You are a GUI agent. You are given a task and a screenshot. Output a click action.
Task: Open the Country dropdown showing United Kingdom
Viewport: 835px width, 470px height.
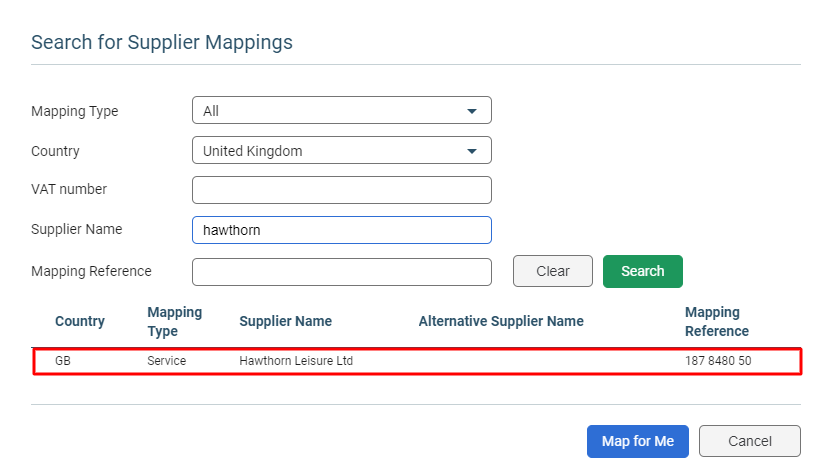[341, 150]
